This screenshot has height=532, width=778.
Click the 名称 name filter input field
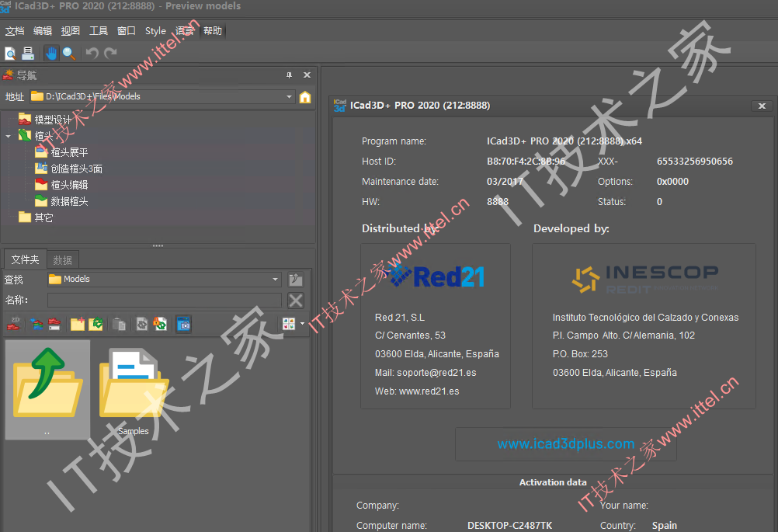pos(165,301)
